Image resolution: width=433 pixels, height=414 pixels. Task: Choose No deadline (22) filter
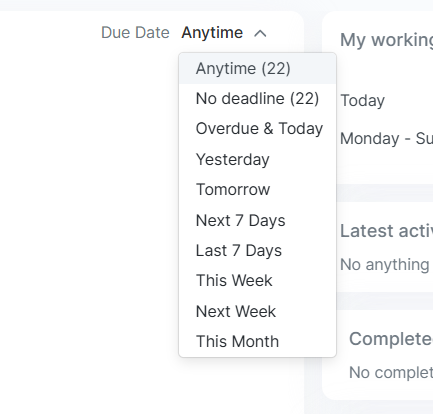(257, 99)
